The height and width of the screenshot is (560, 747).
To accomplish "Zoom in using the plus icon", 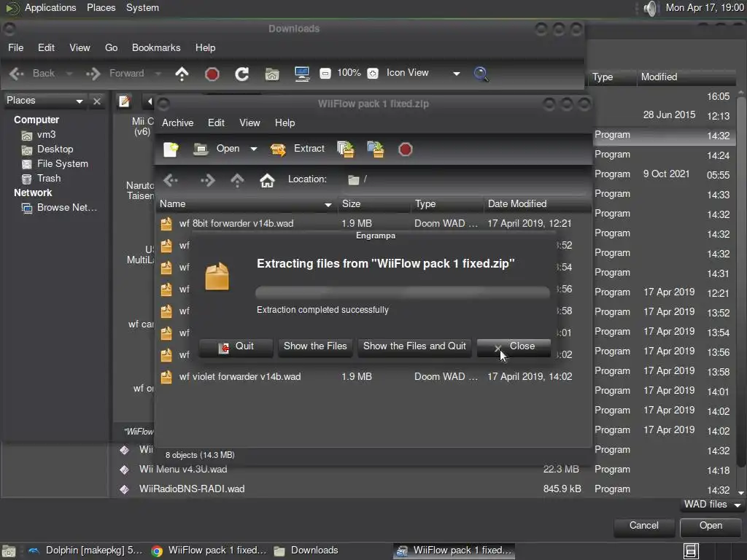I will pos(373,74).
